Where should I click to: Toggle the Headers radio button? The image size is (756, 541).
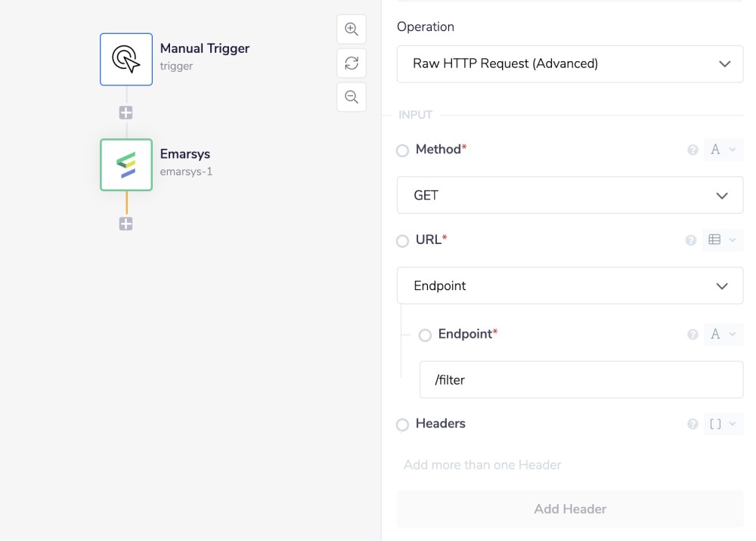coord(403,425)
